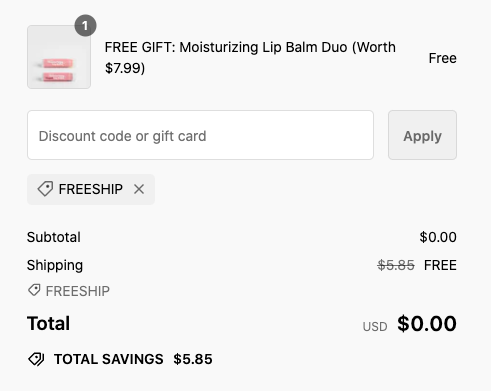Click the Total Savings tags icon

[x=36, y=359]
